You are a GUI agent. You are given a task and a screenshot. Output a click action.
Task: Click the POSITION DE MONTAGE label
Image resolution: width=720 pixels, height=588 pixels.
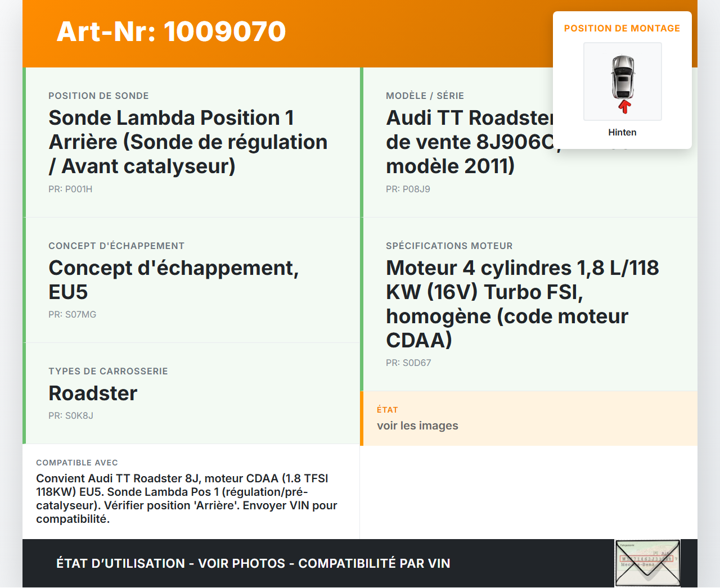(622, 28)
